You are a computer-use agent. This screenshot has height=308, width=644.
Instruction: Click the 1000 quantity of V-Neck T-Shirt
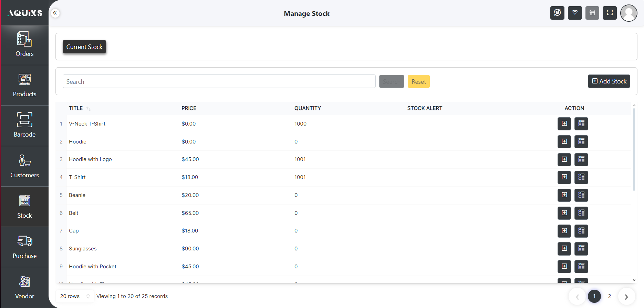tap(300, 124)
